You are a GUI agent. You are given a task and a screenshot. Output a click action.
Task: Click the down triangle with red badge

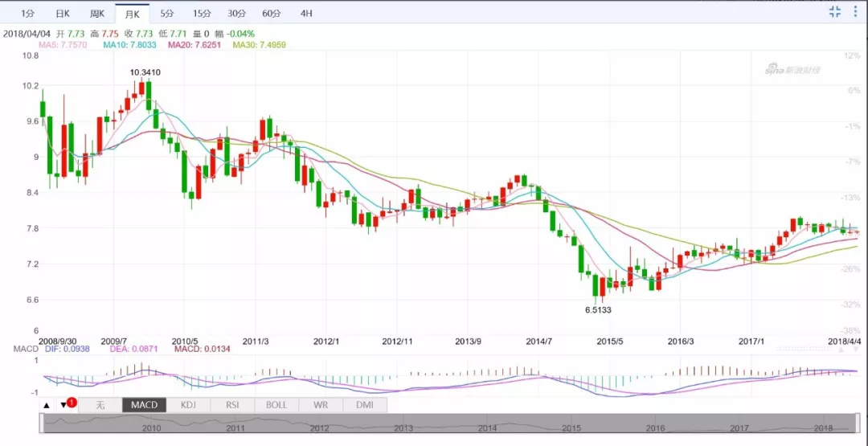click(64, 405)
